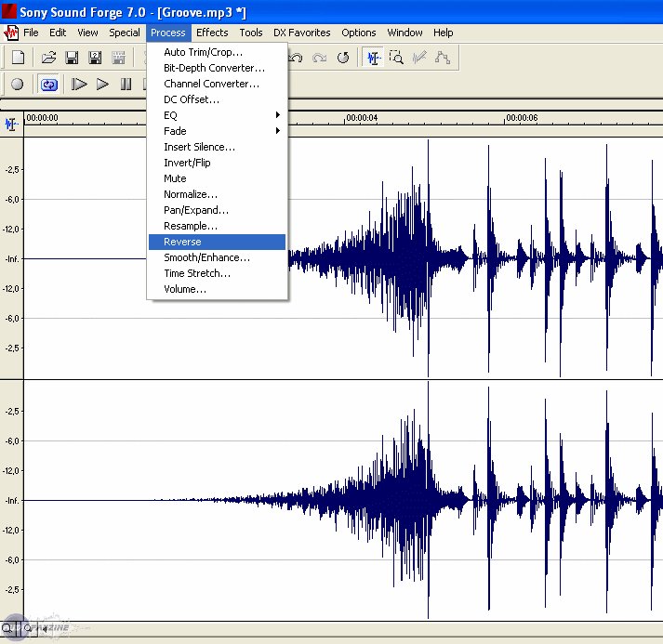Viewport: 663px width, 644px height.
Task: Toggle the Loop Playback button
Action: [48, 84]
